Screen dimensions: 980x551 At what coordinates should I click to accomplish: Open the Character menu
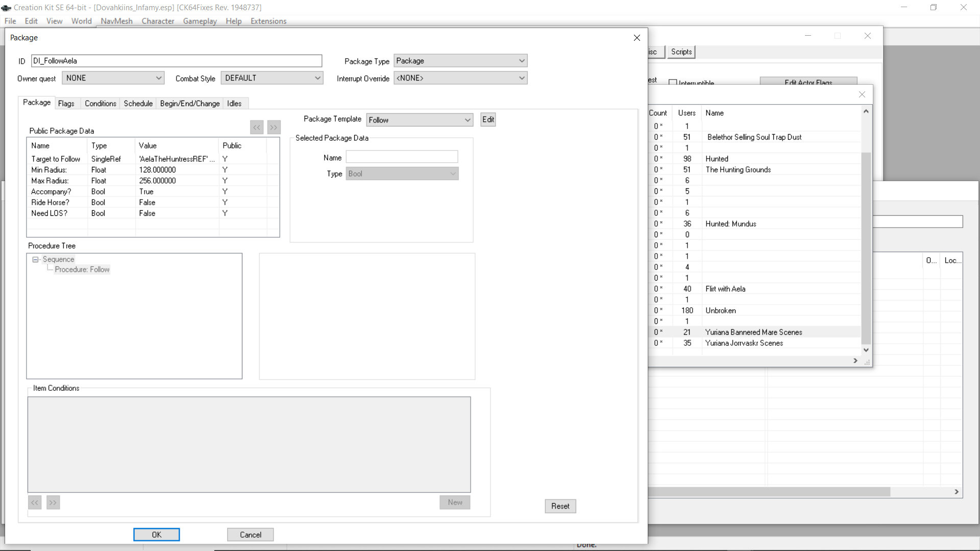click(158, 21)
